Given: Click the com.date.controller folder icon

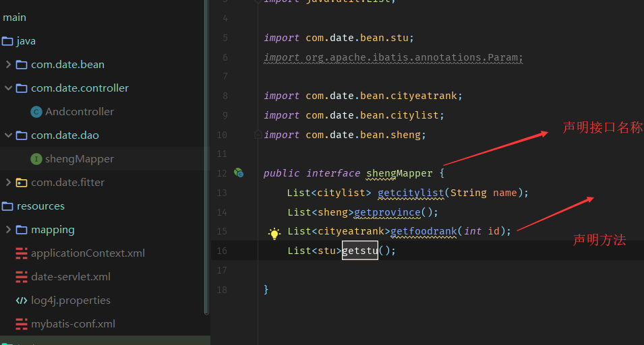Looking at the screenshot, I should 22,88.
